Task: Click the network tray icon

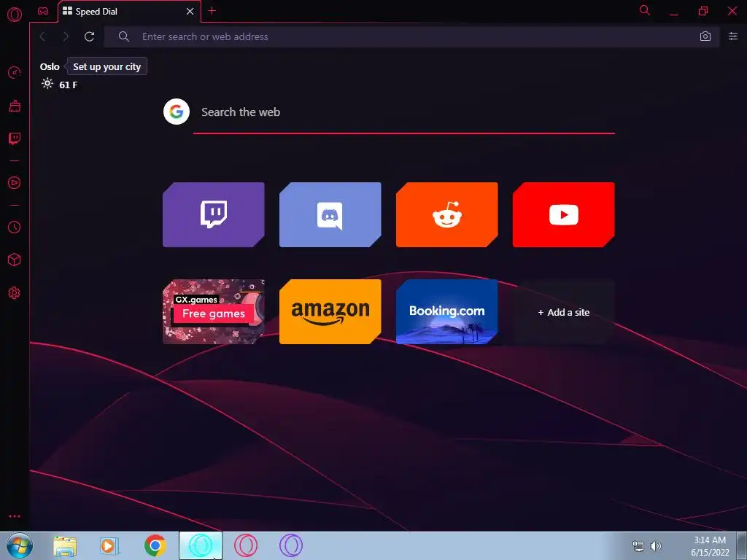Action: point(638,546)
